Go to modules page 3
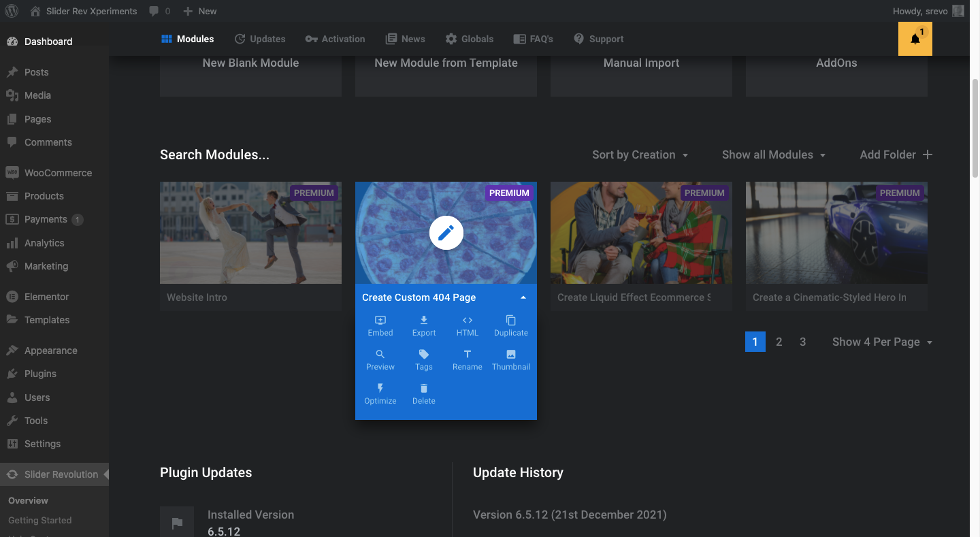980x537 pixels. (803, 342)
